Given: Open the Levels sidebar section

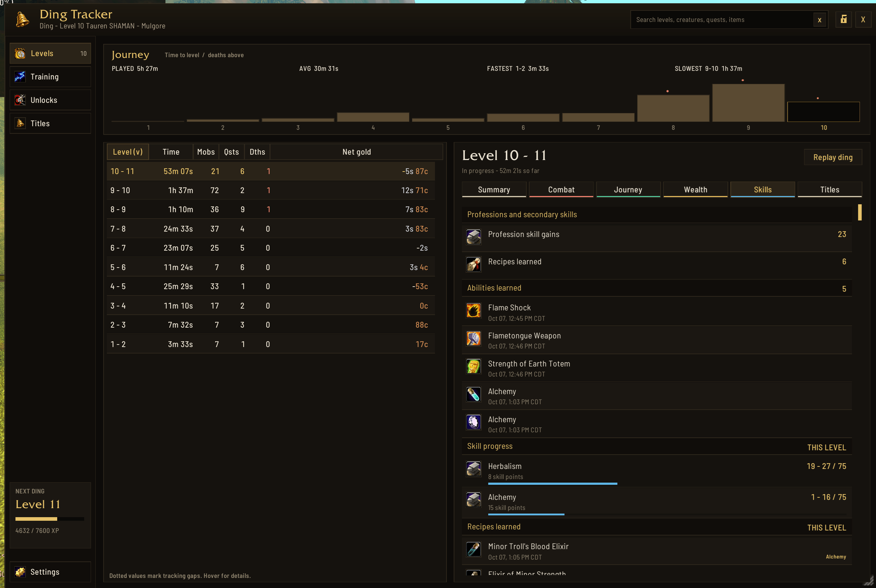Looking at the screenshot, I should coord(50,53).
